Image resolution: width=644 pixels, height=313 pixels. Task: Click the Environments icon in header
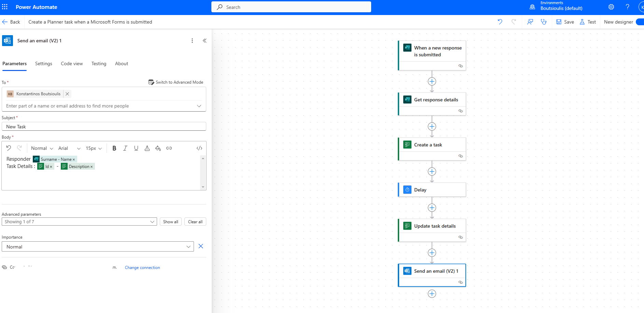point(532,7)
